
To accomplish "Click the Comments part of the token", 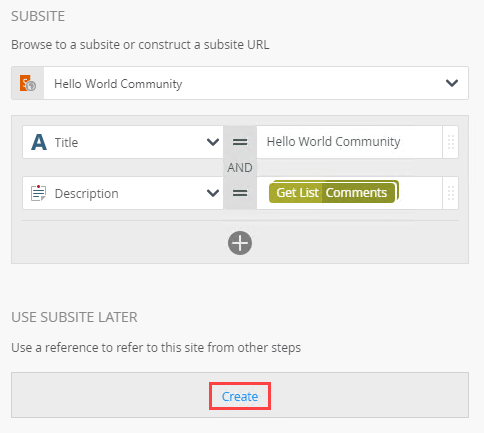I will pos(358,192).
